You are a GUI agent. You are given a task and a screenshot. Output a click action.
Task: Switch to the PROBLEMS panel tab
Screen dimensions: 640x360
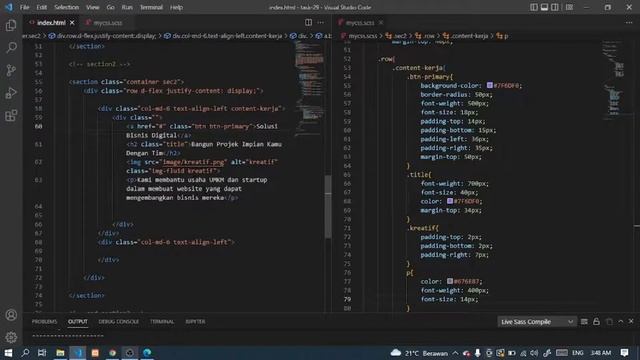[x=44, y=322]
